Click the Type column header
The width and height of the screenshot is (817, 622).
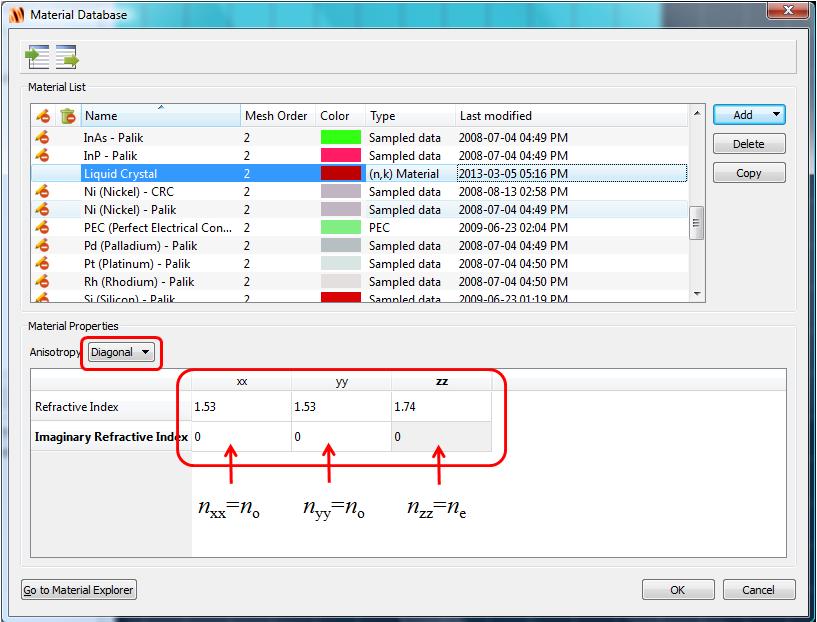pos(410,116)
